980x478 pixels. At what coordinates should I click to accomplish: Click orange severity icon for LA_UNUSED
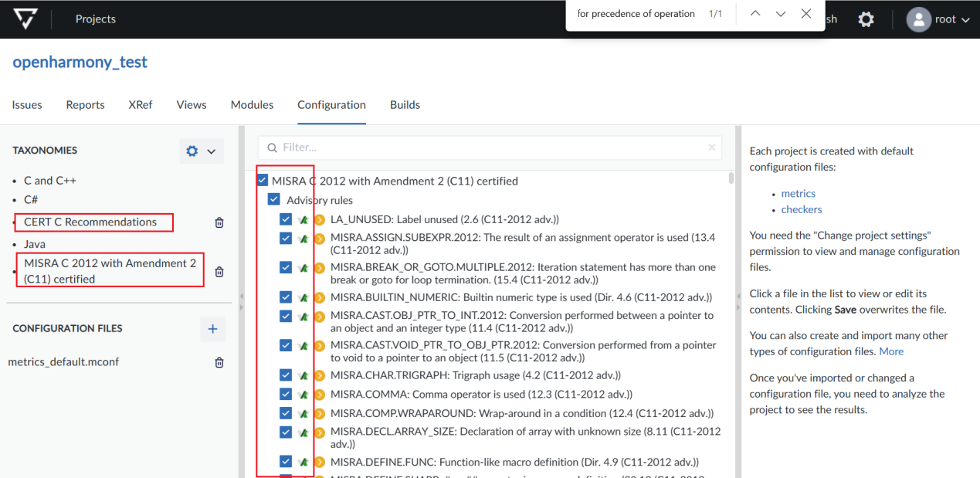[x=319, y=220]
